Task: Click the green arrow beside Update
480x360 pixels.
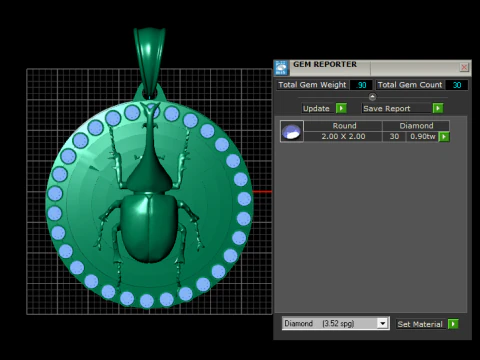Action: tap(341, 108)
